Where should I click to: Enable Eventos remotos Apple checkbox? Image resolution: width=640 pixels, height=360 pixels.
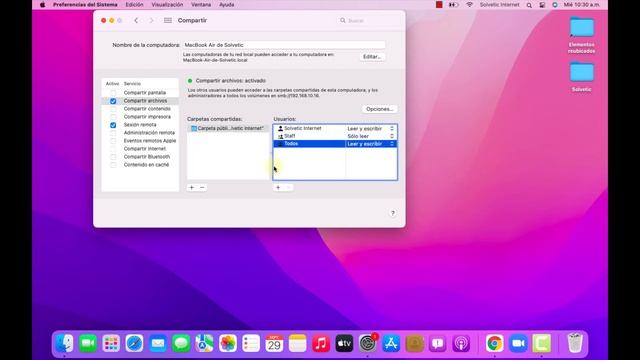[x=113, y=141]
